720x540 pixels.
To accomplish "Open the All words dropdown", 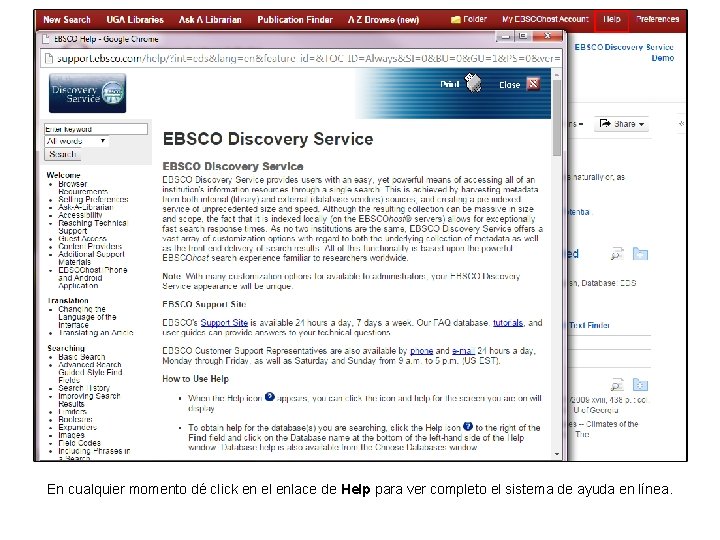I will pyautogui.click(x=76, y=141).
